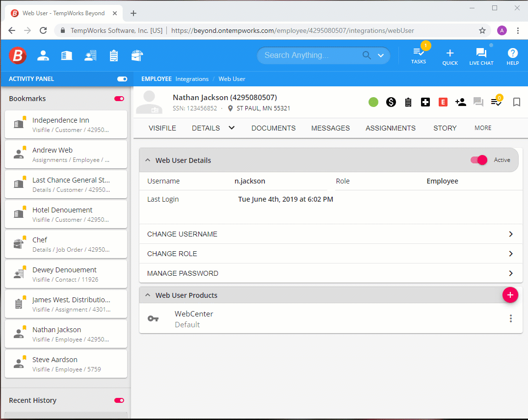
Task: Open the Contact icon in top nav
Action: [90, 55]
